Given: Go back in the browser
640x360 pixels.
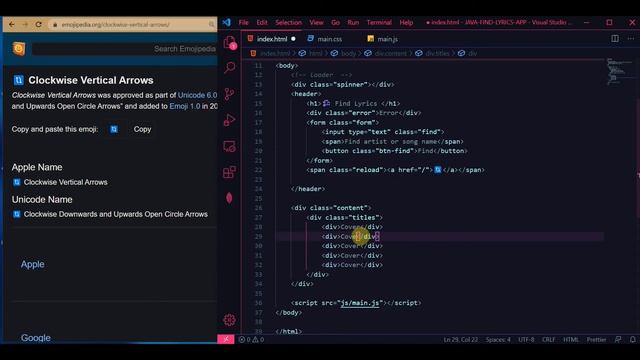Looking at the screenshot, I should coord(12,24).
